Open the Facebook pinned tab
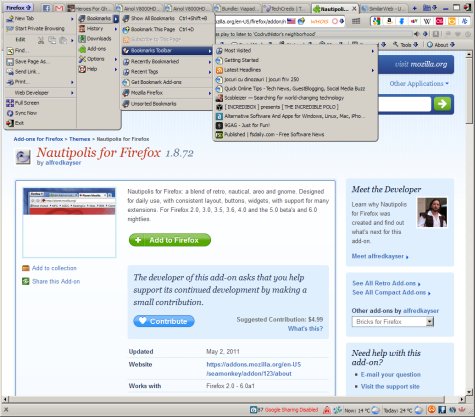Viewport: 475px width, 417px height. (x=47, y=8)
